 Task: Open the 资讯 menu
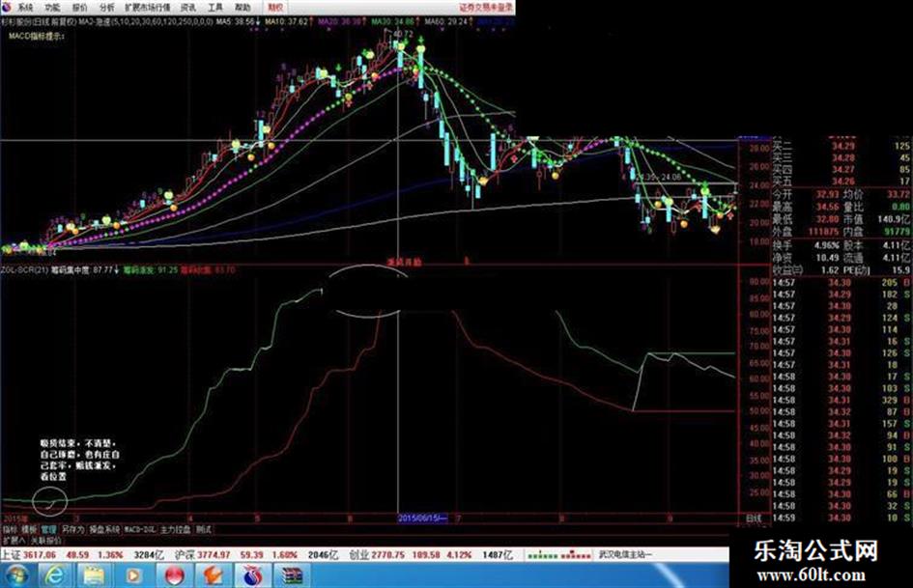188,8
